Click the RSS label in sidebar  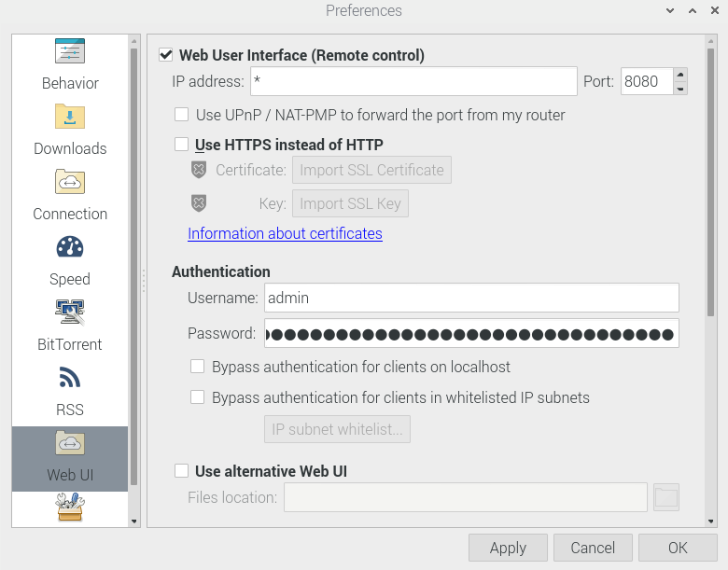[x=70, y=410]
